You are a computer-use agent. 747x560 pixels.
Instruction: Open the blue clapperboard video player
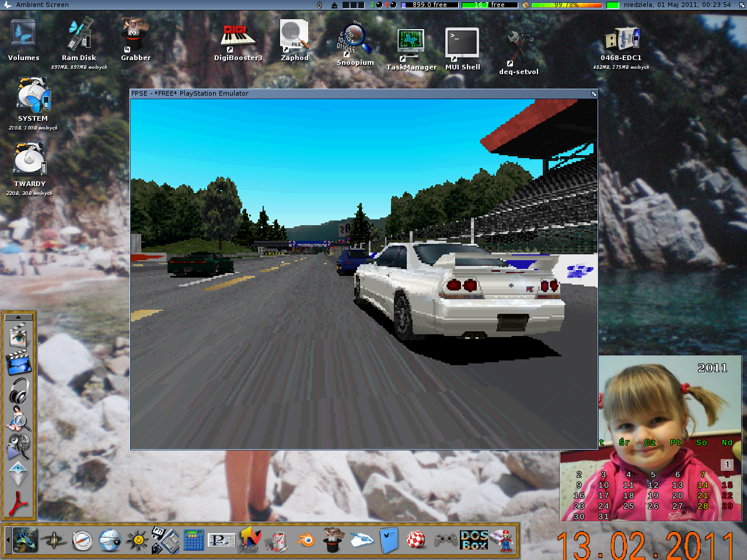[18, 363]
